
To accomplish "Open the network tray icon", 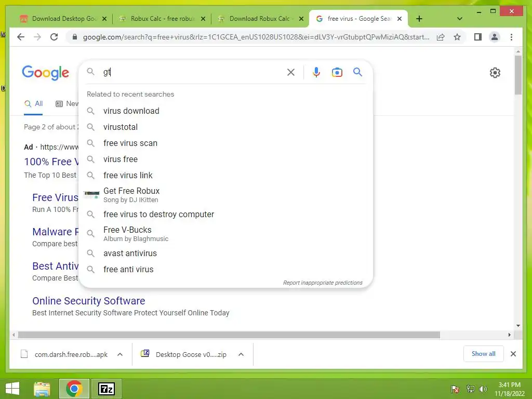I will (x=471, y=389).
